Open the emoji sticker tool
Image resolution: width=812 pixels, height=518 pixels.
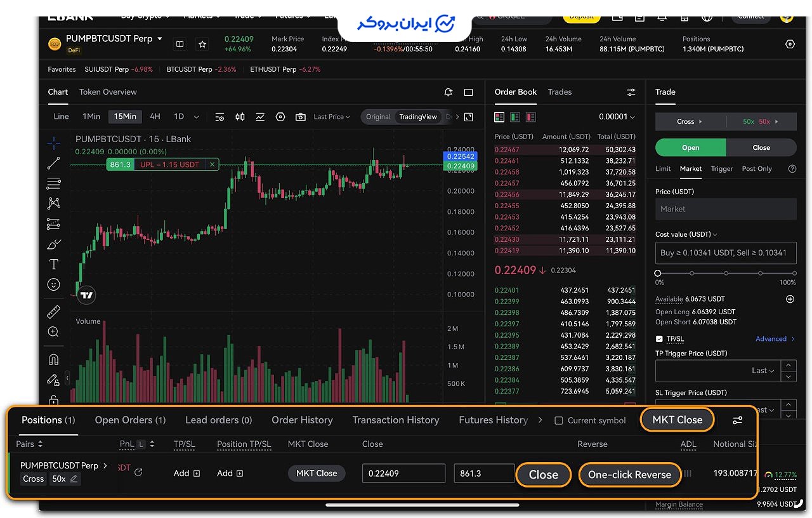[54, 284]
